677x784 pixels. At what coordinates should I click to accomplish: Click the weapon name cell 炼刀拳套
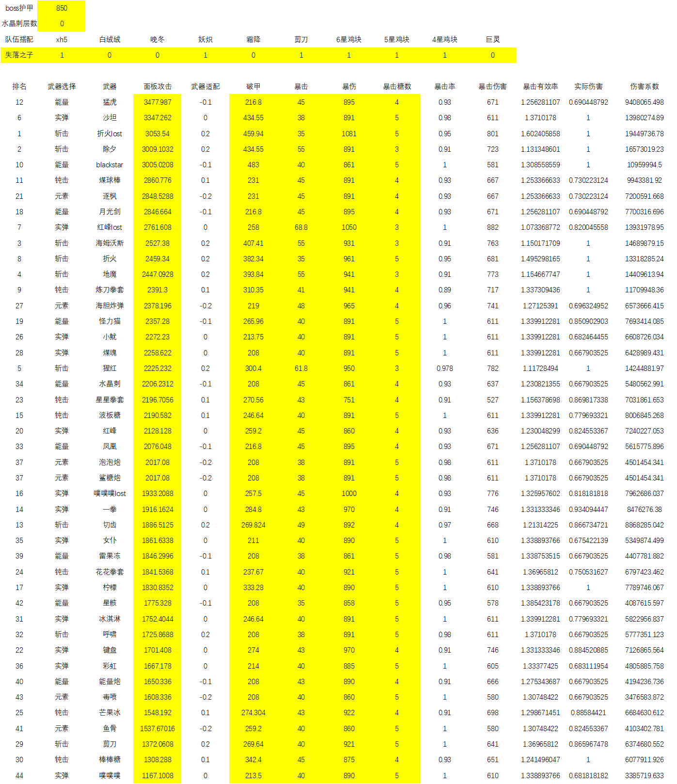pos(110,290)
